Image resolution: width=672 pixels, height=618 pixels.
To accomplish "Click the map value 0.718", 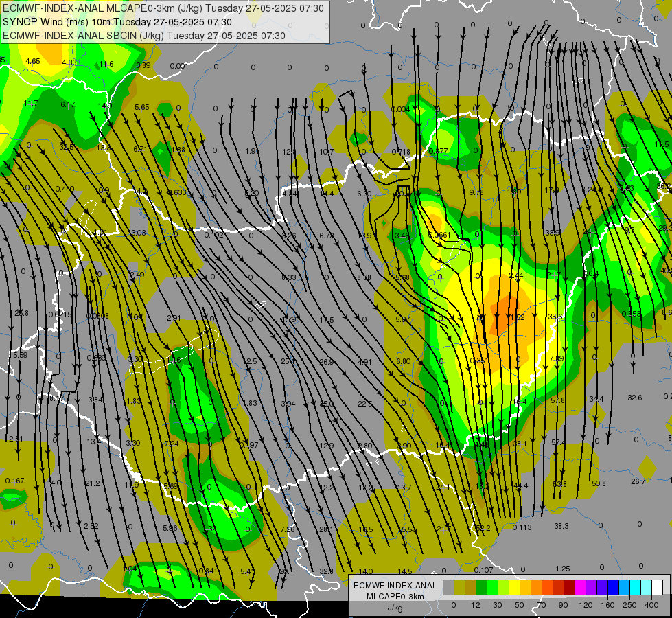I will [x=401, y=152].
